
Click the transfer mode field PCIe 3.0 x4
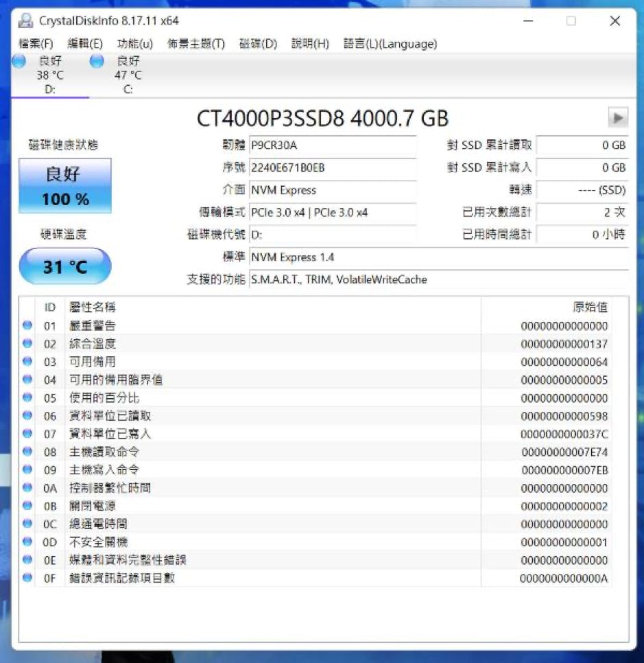pos(333,212)
